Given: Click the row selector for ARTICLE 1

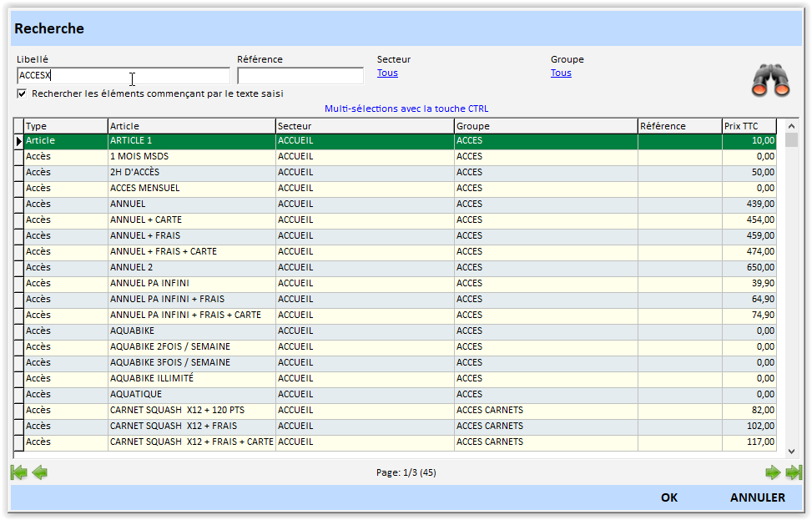Looking at the screenshot, I should pyautogui.click(x=18, y=142).
